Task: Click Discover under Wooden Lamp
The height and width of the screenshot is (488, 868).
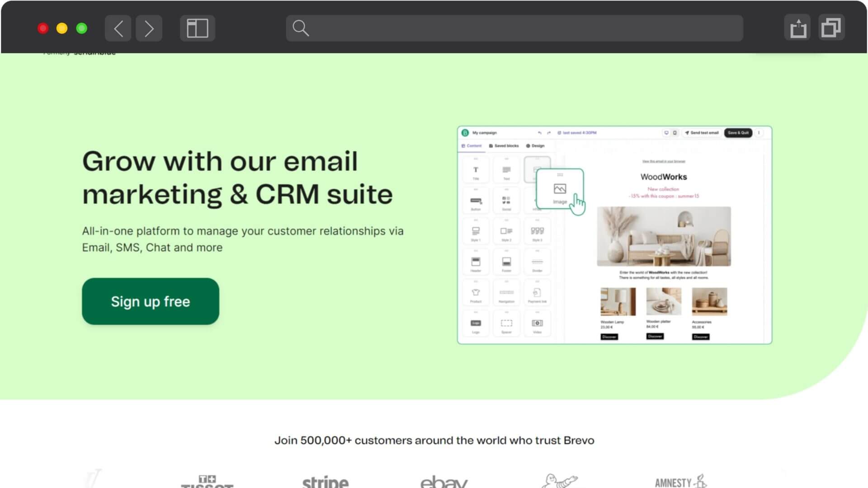Action: click(x=609, y=337)
